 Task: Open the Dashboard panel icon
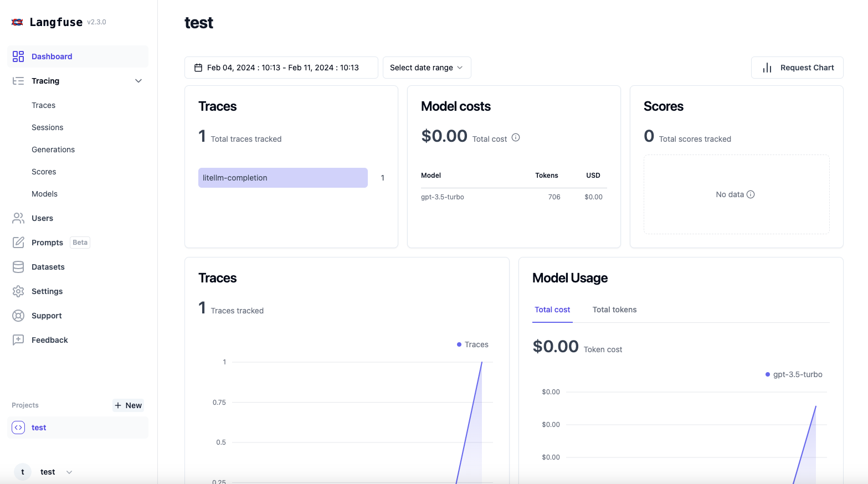coord(18,56)
